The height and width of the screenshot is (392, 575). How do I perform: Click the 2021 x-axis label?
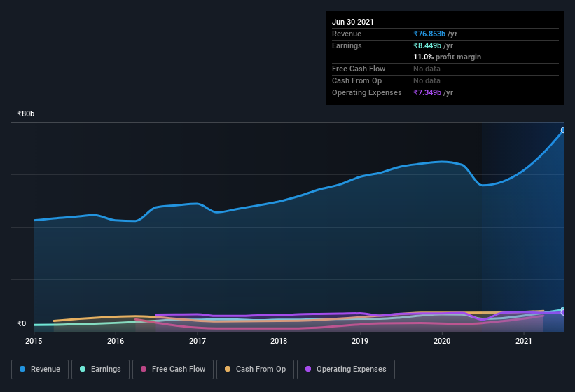[x=524, y=341]
